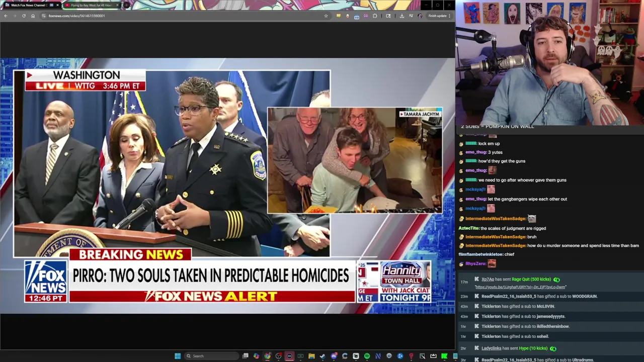Screen dimensions: 644x362
Task: Open Discord from the taskbar
Action: point(334,356)
